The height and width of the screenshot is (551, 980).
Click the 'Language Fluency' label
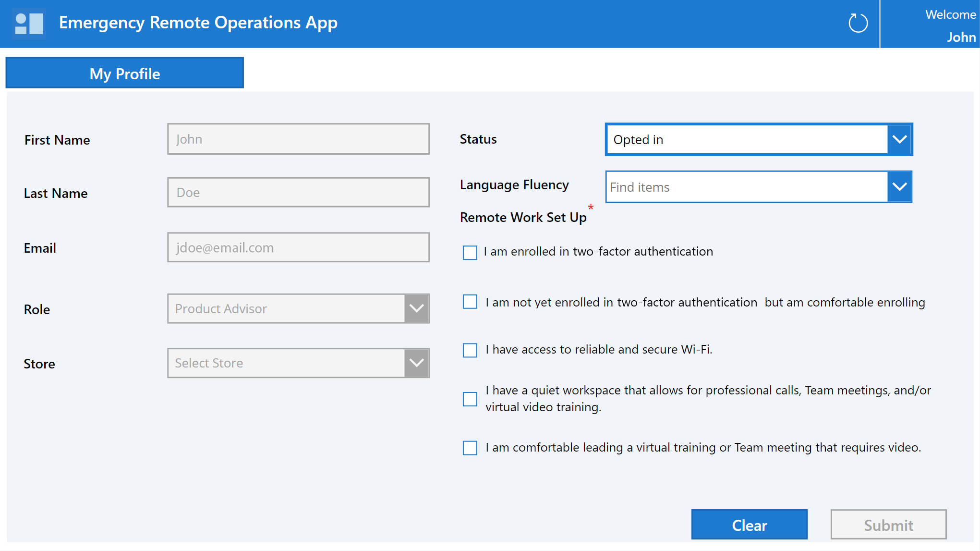click(x=514, y=184)
